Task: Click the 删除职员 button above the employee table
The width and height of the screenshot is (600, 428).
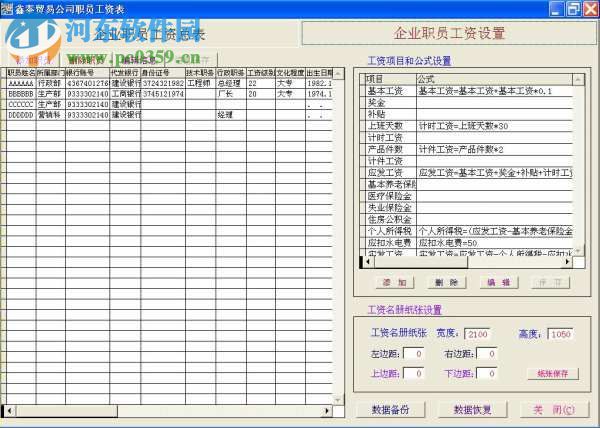Action: [x=86, y=60]
